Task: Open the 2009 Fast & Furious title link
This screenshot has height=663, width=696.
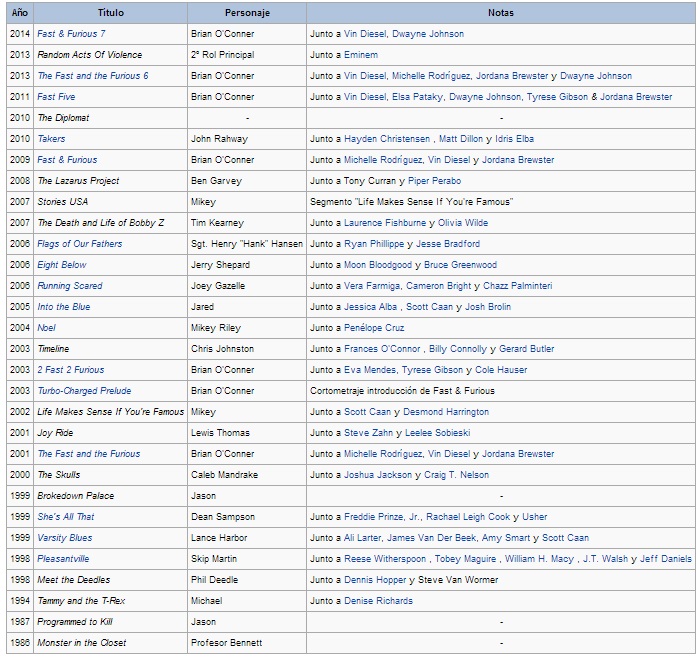Action: (67, 160)
